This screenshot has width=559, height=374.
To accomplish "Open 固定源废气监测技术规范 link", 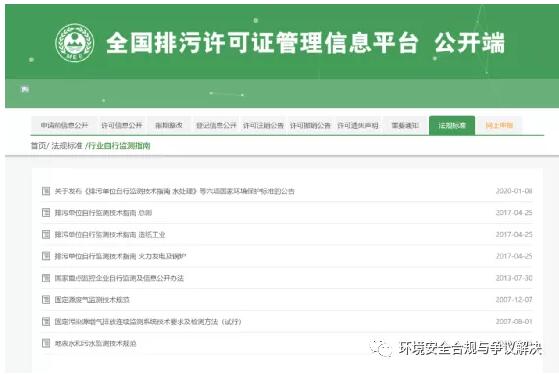I will [92, 300].
